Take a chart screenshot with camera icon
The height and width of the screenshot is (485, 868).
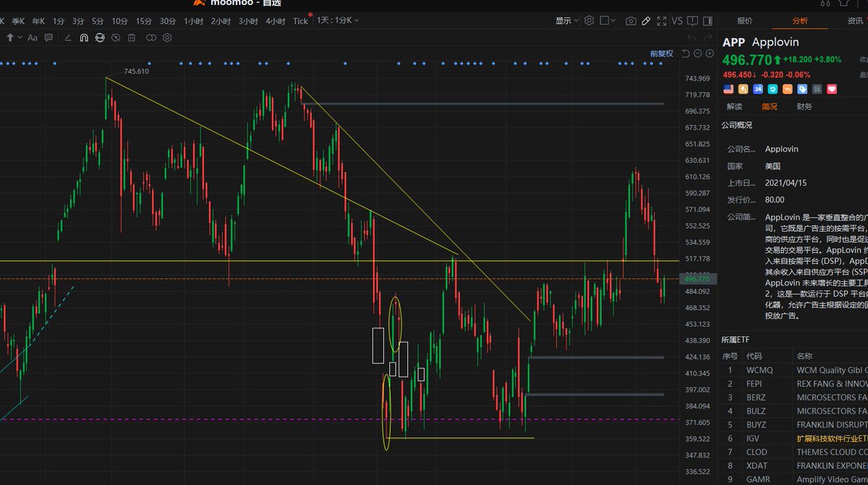tap(631, 21)
